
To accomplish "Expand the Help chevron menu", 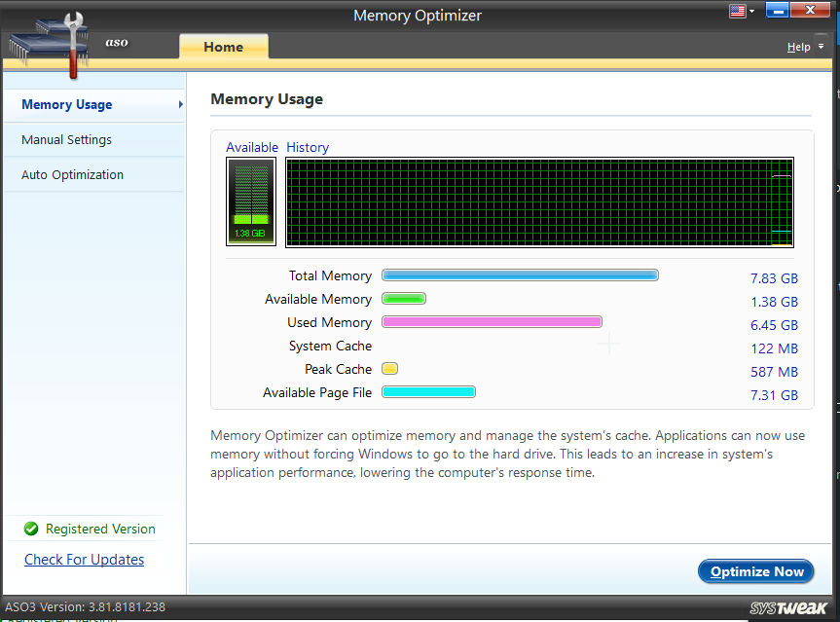I will pos(822,46).
